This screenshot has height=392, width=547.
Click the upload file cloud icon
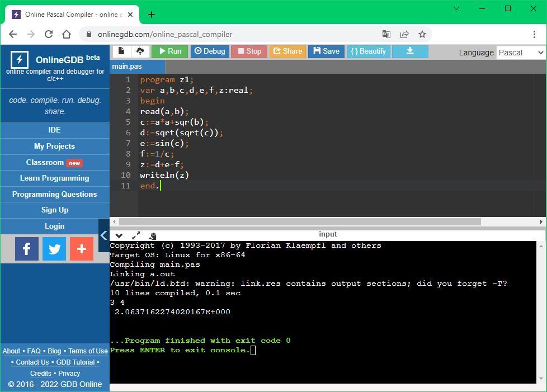[140, 51]
